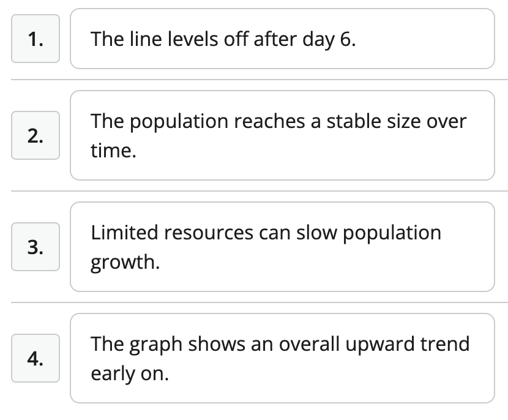Screen dimensions: 508x420
Task: Click the word 'growth.' in the third answer
Action: pos(125,263)
